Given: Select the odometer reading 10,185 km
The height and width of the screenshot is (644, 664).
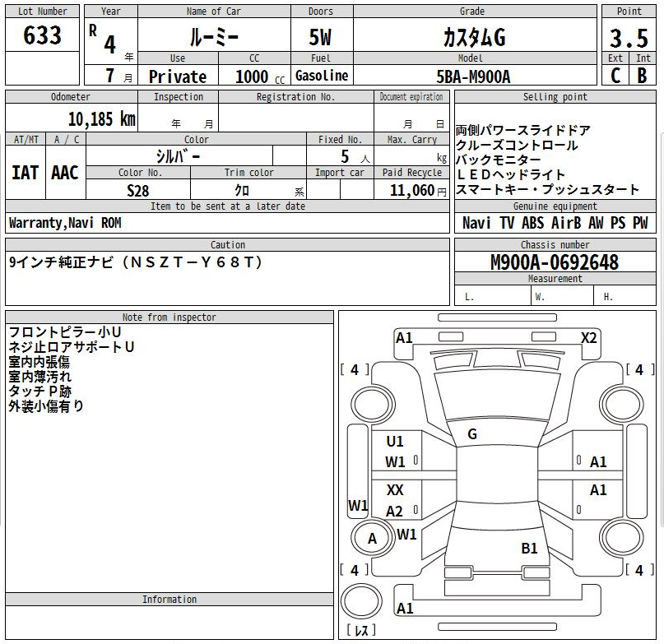Looking at the screenshot, I should 102,119.
